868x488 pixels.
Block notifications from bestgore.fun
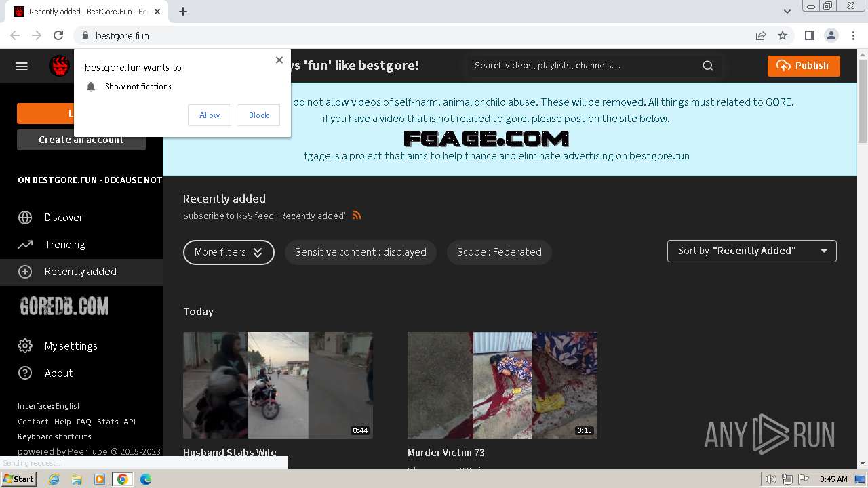coord(258,115)
